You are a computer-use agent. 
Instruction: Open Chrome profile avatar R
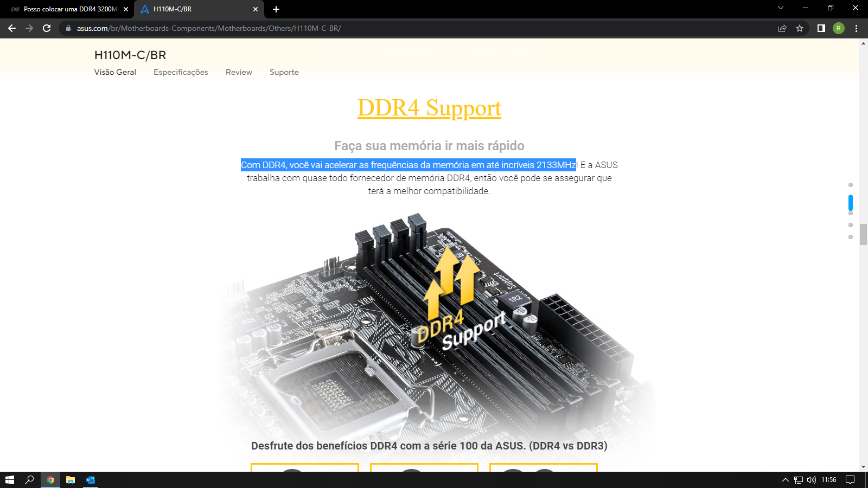tap(839, 28)
